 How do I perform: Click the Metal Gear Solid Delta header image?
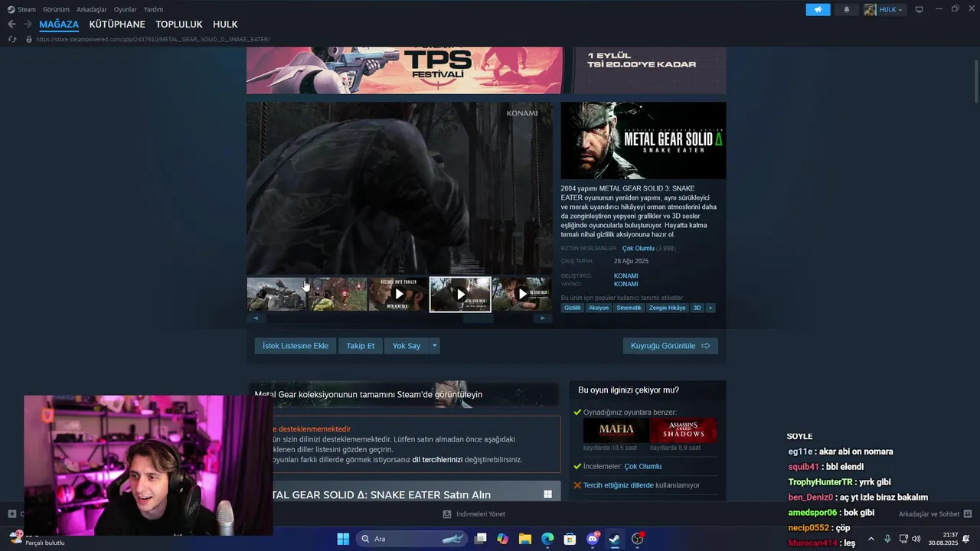[x=643, y=141]
